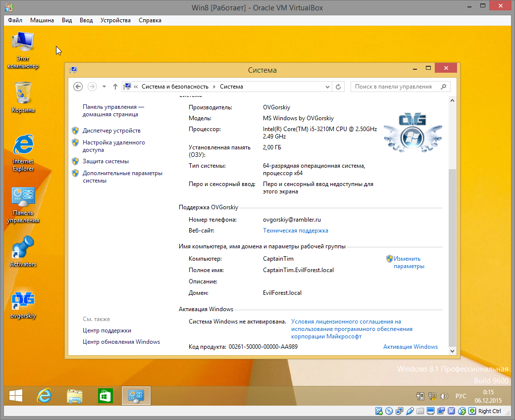The height and width of the screenshot is (420, 515).
Task: Select the Панель управления desktop icon
Action: [23, 205]
